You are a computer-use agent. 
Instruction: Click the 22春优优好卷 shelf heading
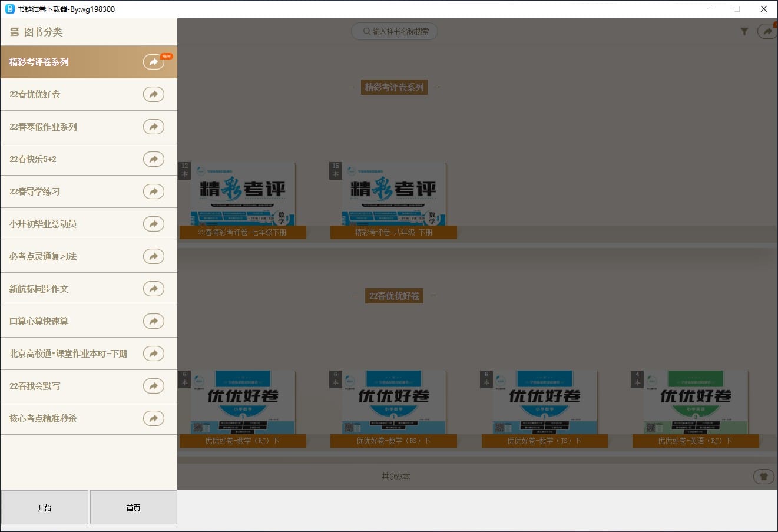click(395, 296)
